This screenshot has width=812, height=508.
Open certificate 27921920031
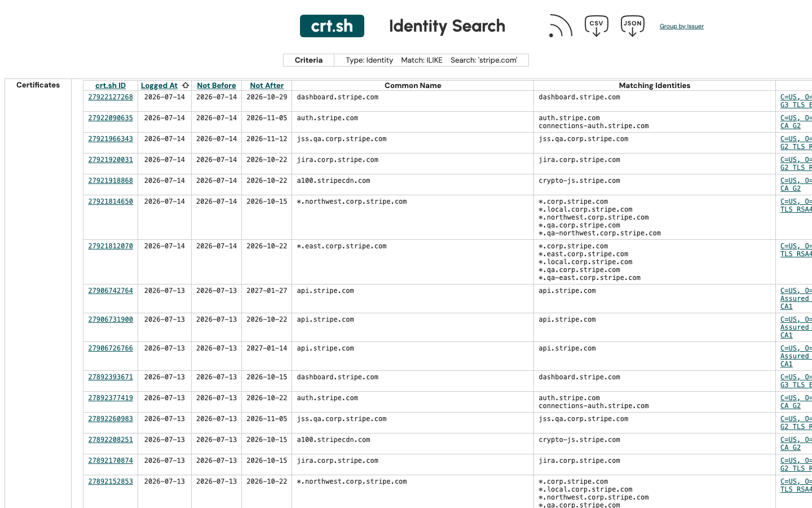pyautogui.click(x=111, y=160)
